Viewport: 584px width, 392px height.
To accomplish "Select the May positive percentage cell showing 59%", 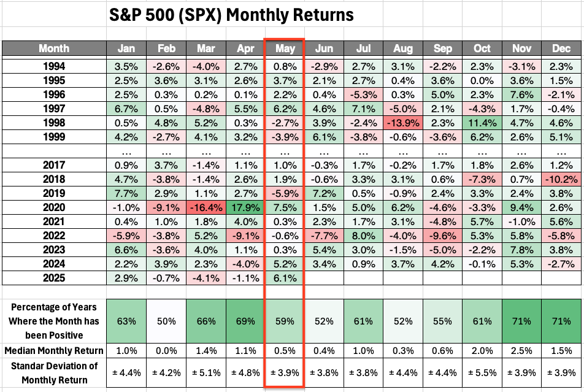I will click(284, 320).
